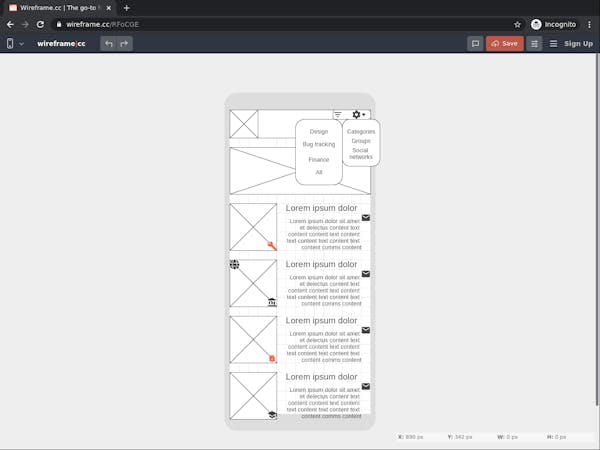The height and width of the screenshot is (450, 600).
Task: Expand the gear dropdown caret
Action: tap(364, 114)
